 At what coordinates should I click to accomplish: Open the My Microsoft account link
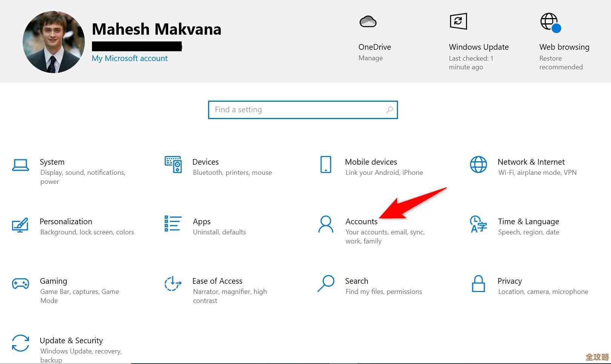(x=130, y=58)
